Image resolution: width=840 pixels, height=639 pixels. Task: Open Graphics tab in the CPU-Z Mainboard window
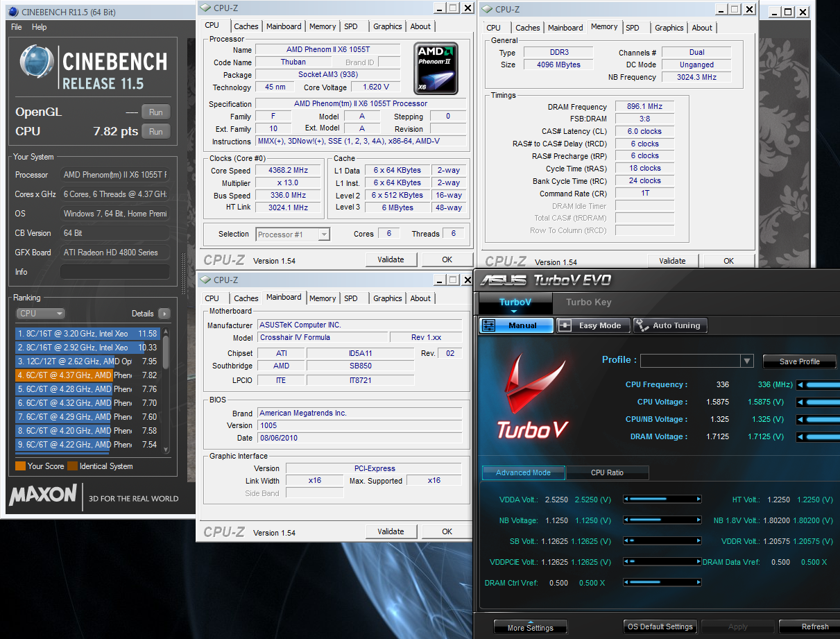click(x=388, y=298)
